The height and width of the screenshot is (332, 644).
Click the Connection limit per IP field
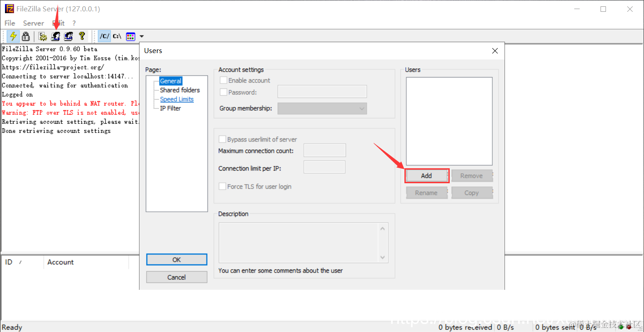click(x=324, y=167)
